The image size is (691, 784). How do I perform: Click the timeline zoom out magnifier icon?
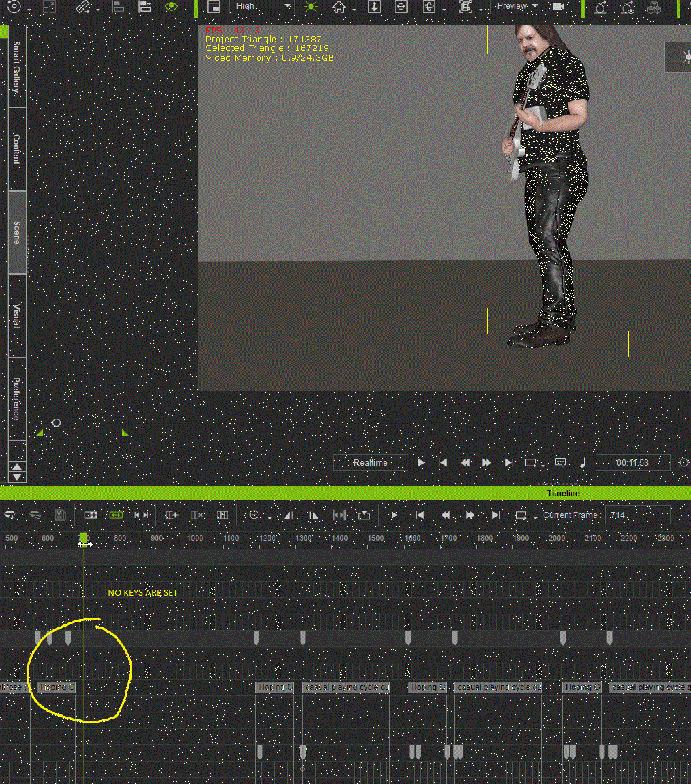[x=255, y=515]
